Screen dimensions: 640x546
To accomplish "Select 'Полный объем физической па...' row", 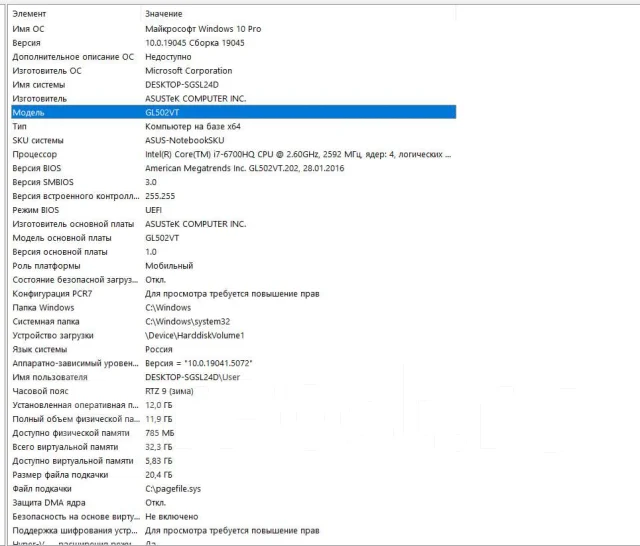I will tap(233, 419).
